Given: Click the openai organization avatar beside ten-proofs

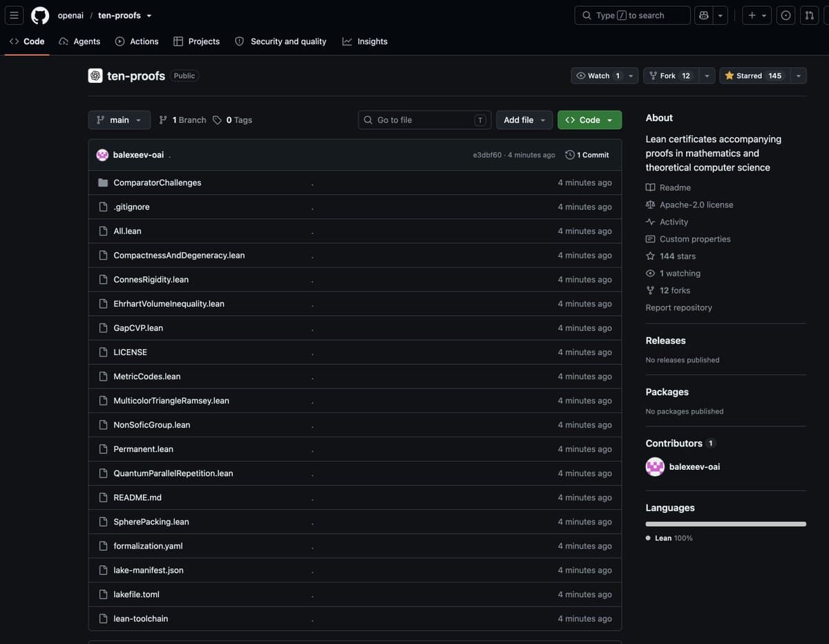Looking at the screenshot, I should [95, 75].
